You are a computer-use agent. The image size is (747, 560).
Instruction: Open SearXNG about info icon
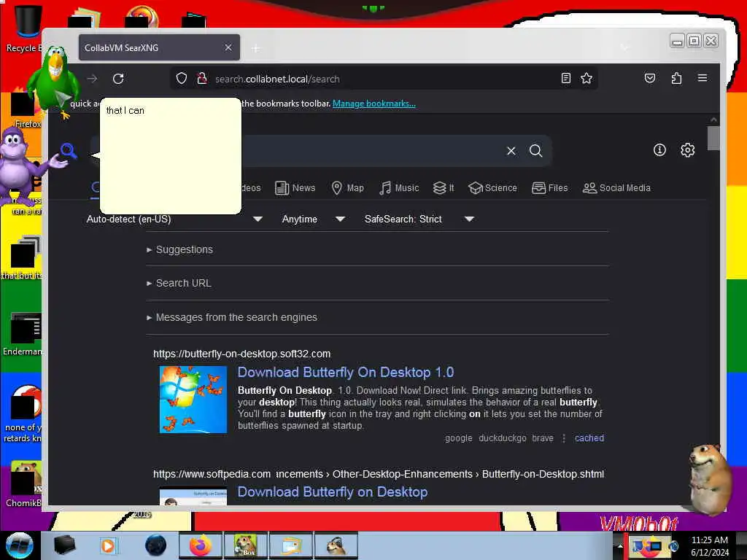(x=659, y=150)
